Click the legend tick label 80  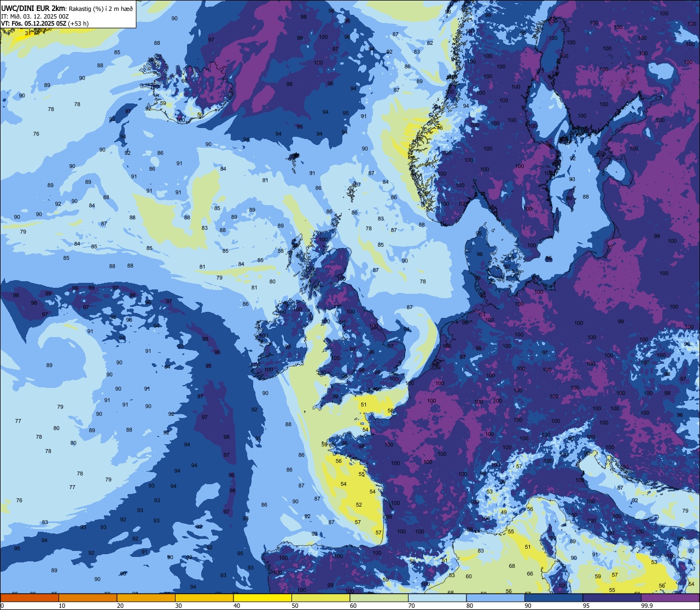pyautogui.click(x=469, y=606)
